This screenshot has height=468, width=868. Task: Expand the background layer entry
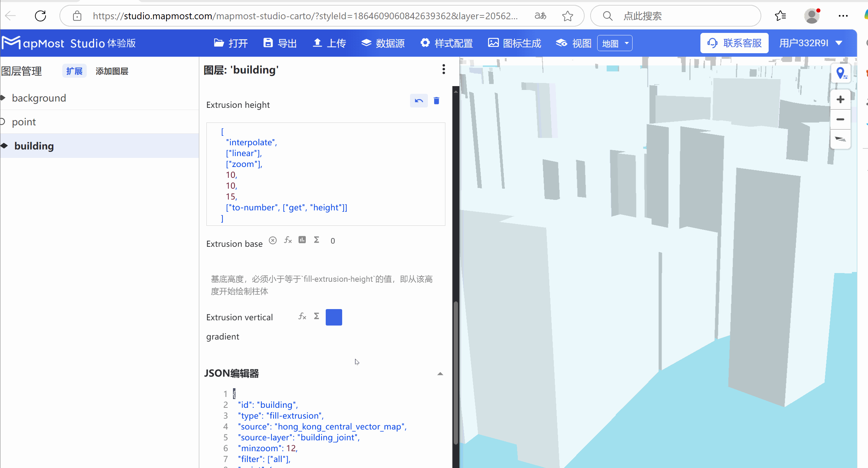(x=3, y=98)
